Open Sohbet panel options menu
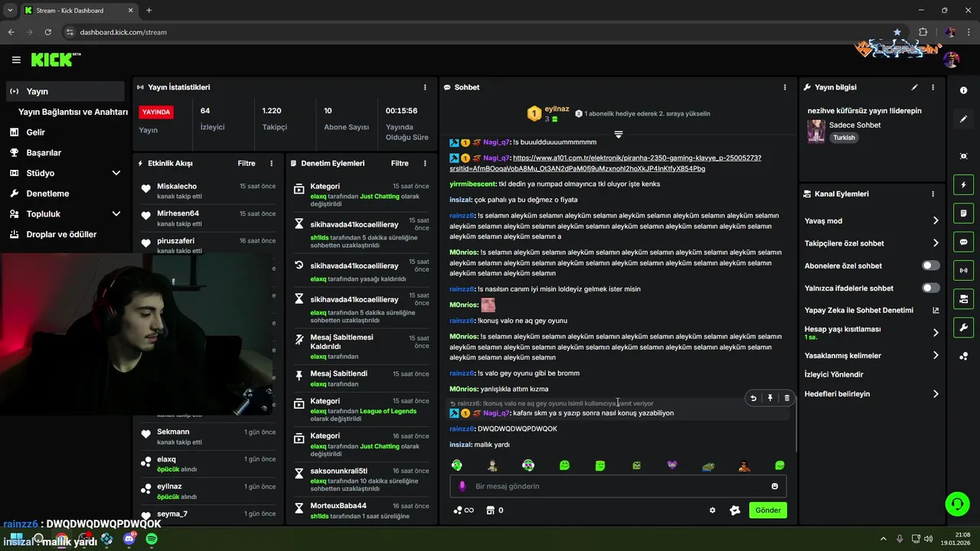The height and width of the screenshot is (551, 980). (785, 87)
